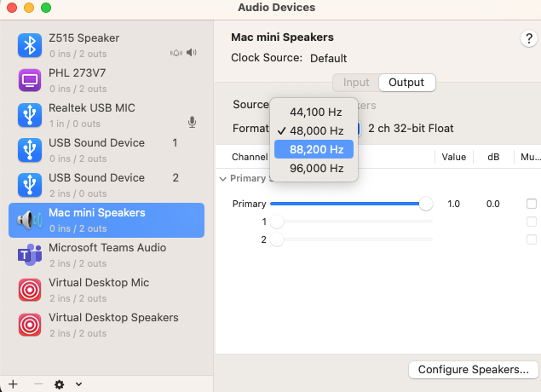Click the Mac mini Speakers heading
Viewport: 541px width, 392px height.
(x=282, y=37)
